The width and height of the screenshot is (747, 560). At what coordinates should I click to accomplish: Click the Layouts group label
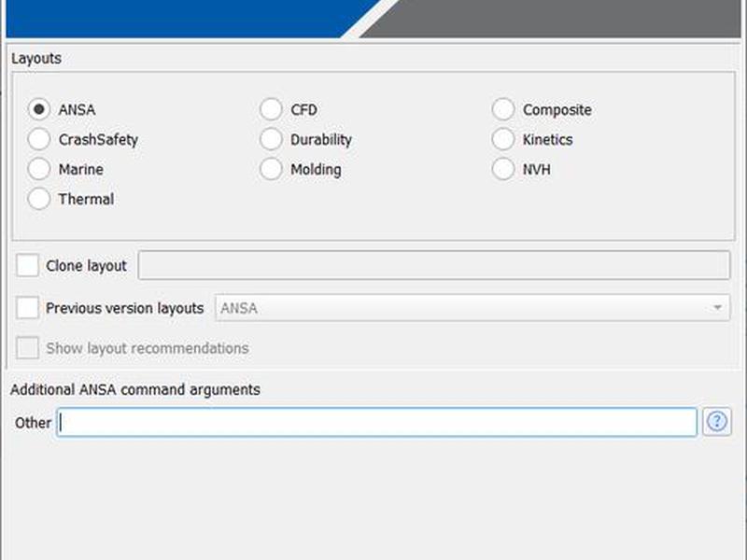tap(36, 58)
